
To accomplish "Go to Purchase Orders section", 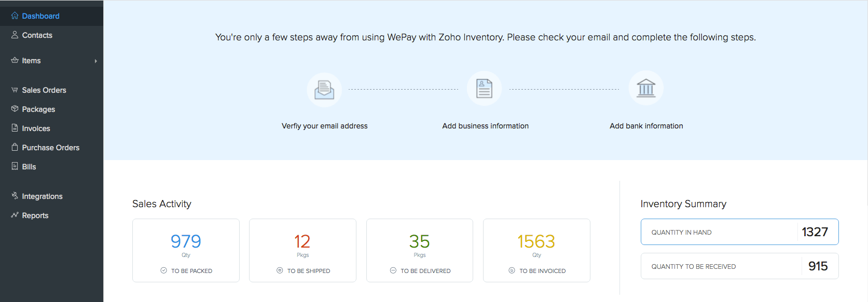I will [x=50, y=148].
